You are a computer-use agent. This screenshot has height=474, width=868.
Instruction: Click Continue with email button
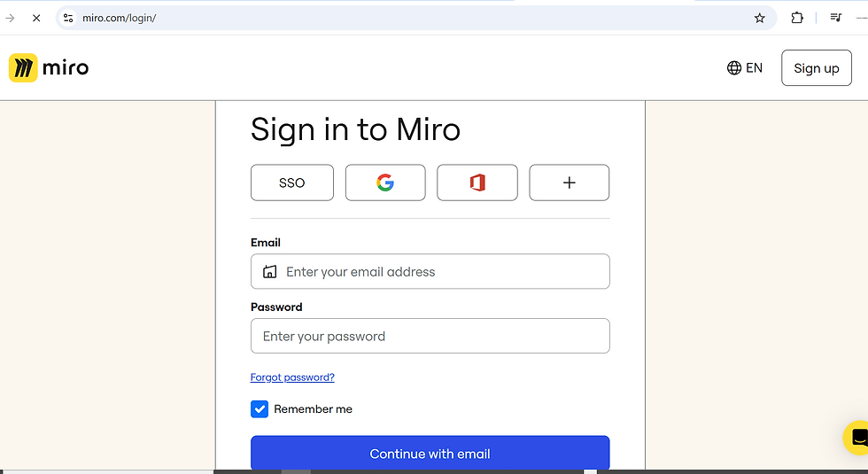(x=430, y=453)
